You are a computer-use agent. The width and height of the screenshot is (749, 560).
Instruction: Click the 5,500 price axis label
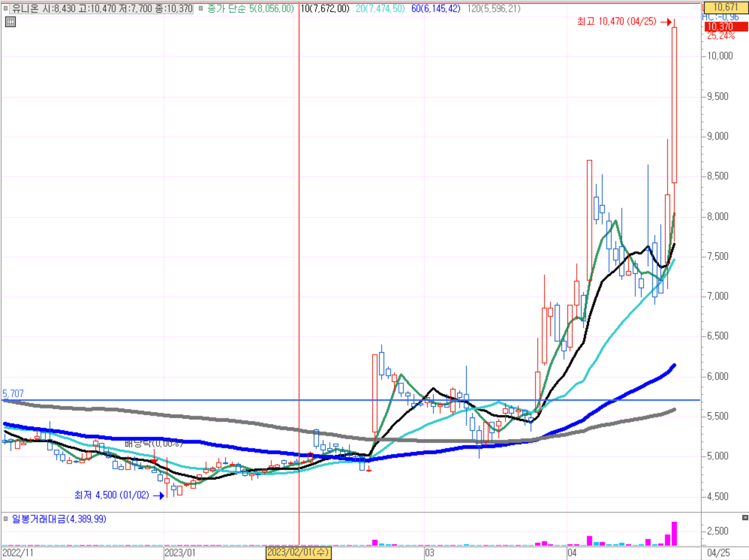(718, 416)
